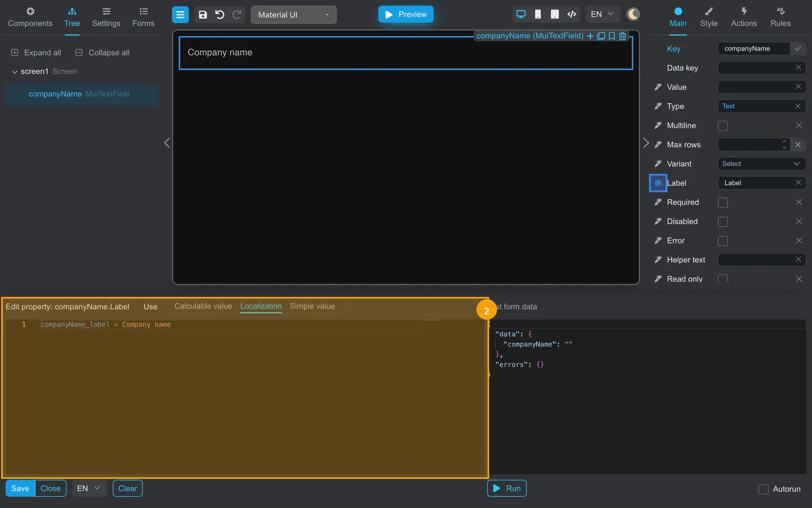Toggle dark theme with the moon icon
812x508 pixels.
633,14
